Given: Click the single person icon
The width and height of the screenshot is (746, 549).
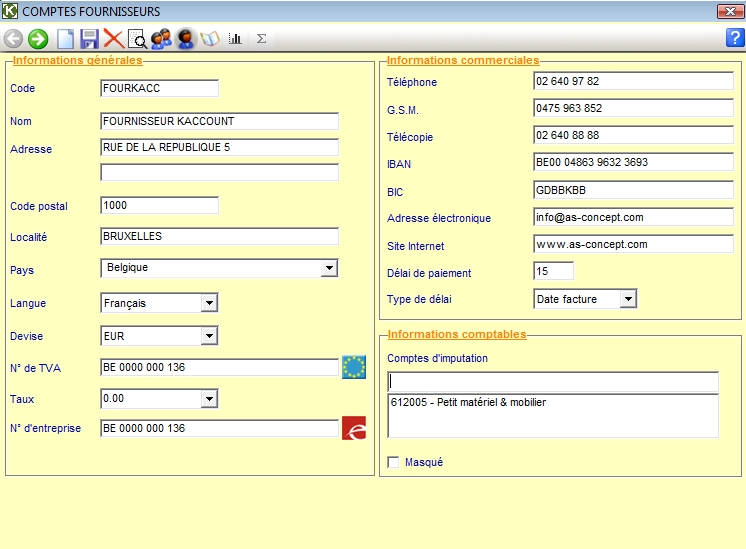Looking at the screenshot, I should pyautogui.click(x=186, y=39).
